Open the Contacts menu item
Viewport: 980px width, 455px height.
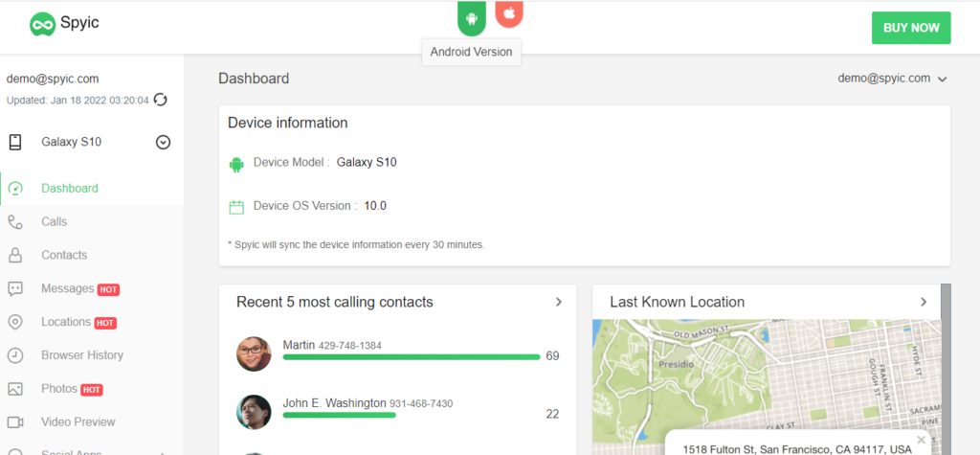coord(92,256)
